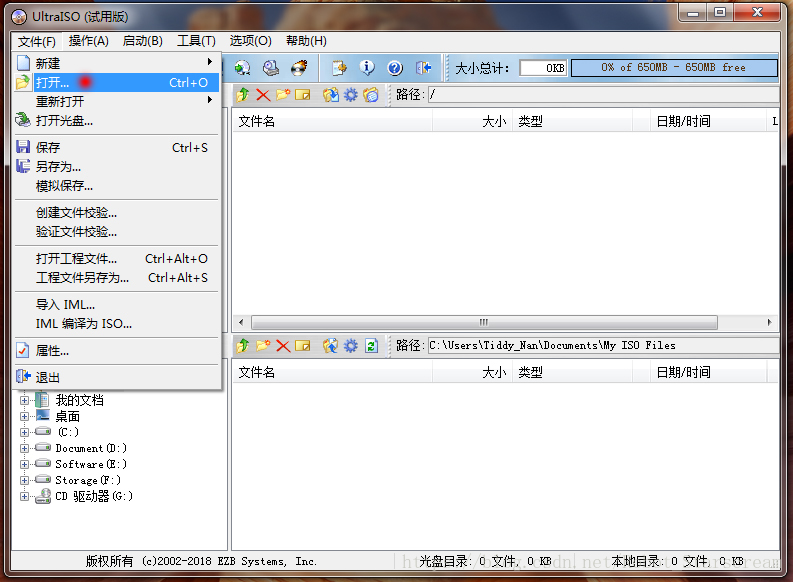Choose 打开工程文件... menu entry
793x582 pixels.
[x=117, y=258]
